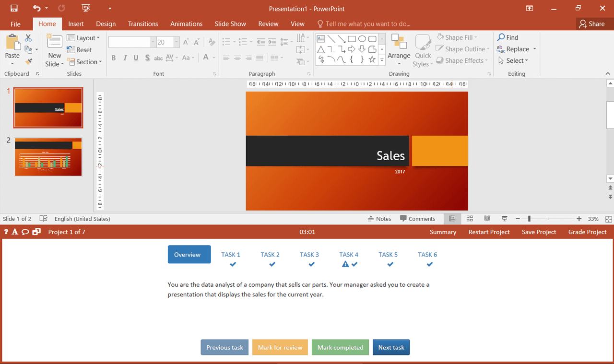The image size is (614, 364).
Task: Toggle justify alignment
Action: pos(260,58)
